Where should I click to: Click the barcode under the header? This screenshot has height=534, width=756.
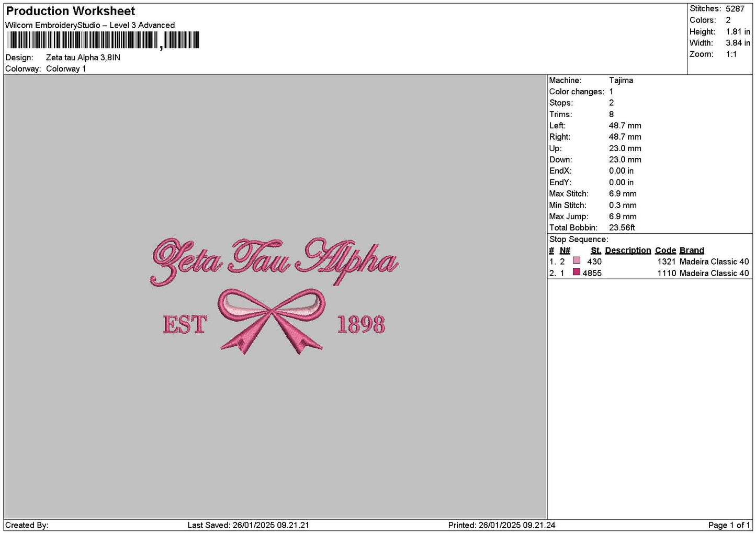pos(104,40)
